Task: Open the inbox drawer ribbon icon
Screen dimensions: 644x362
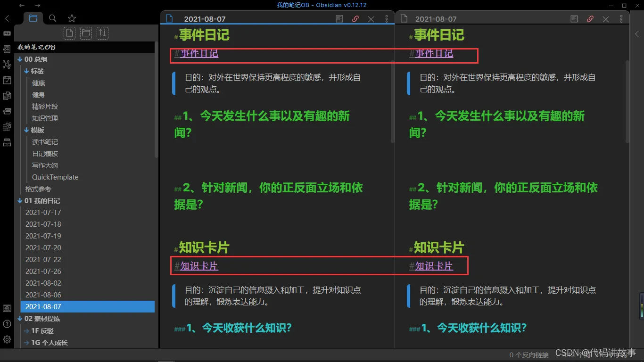Action: point(7,142)
